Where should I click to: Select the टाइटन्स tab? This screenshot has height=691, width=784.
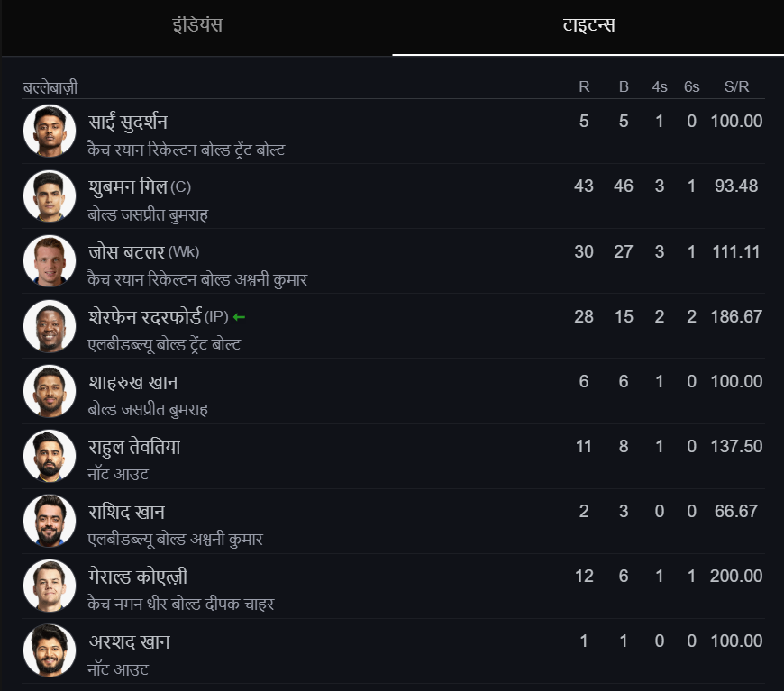tap(588, 25)
